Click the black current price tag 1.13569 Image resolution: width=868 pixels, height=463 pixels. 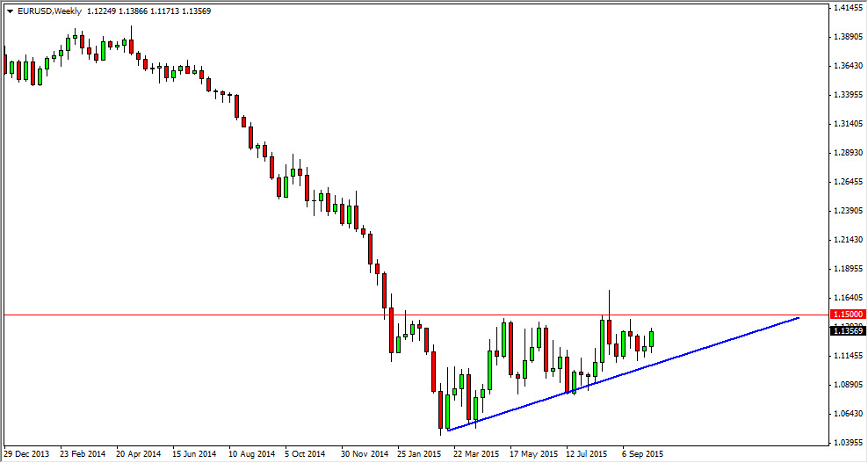pyautogui.click(x=850, y=331)
